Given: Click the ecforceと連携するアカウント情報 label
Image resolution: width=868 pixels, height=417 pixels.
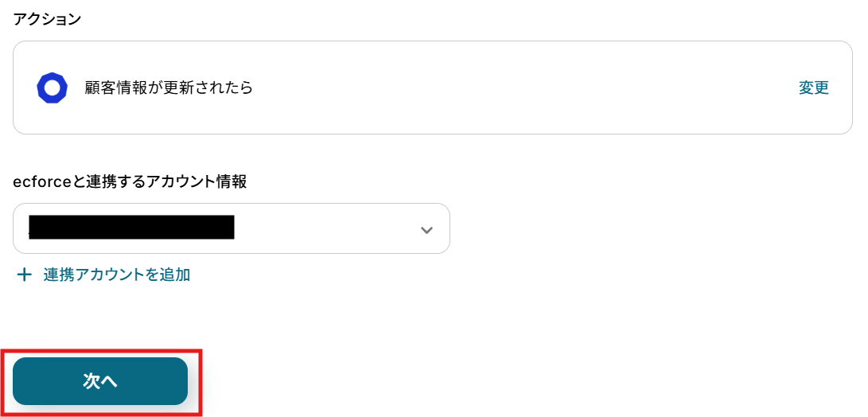Looking at the screenshot, I should 130,181.
